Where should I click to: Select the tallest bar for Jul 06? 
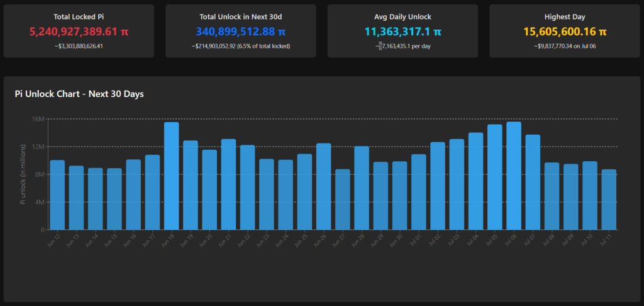click(514, 176)
